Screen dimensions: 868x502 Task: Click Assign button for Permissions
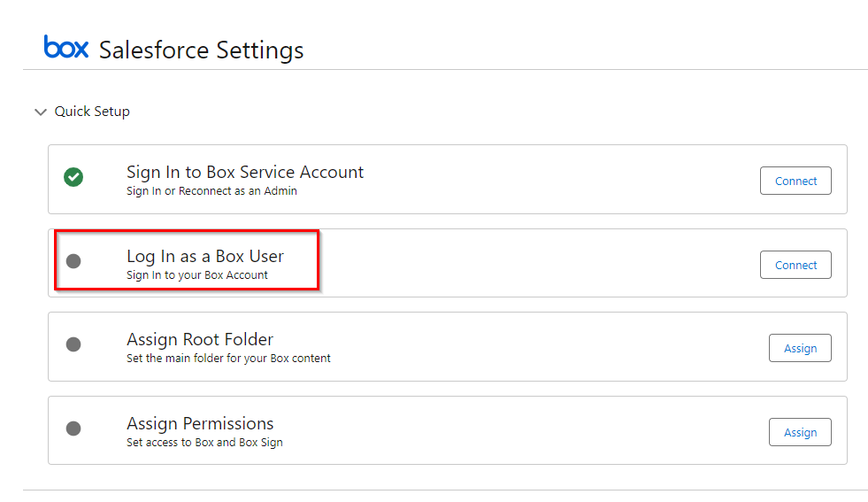800,432
